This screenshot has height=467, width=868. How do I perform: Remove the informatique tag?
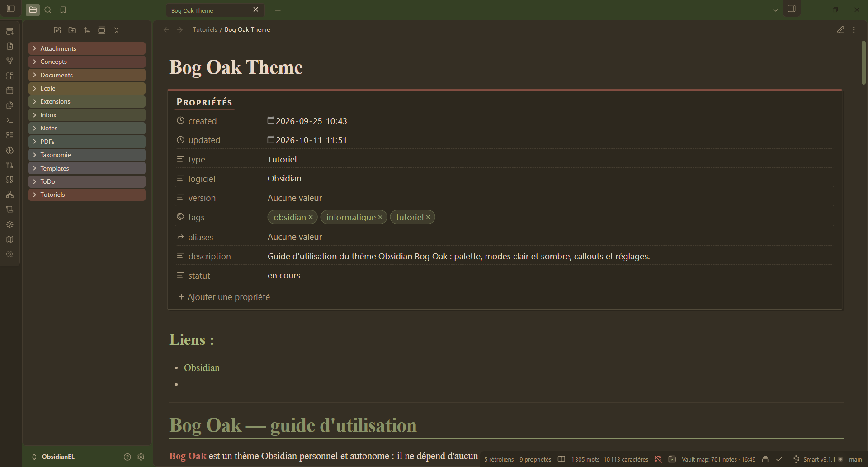(380, 217)
